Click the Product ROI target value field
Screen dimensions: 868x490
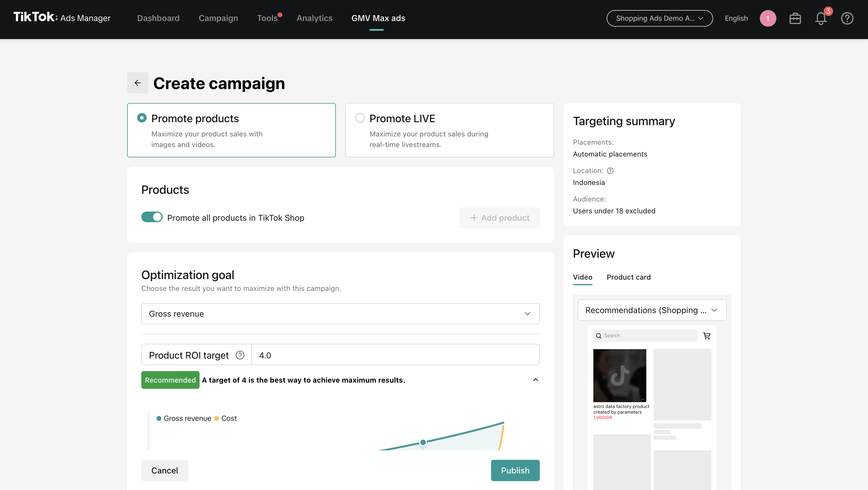pos(395,355)
